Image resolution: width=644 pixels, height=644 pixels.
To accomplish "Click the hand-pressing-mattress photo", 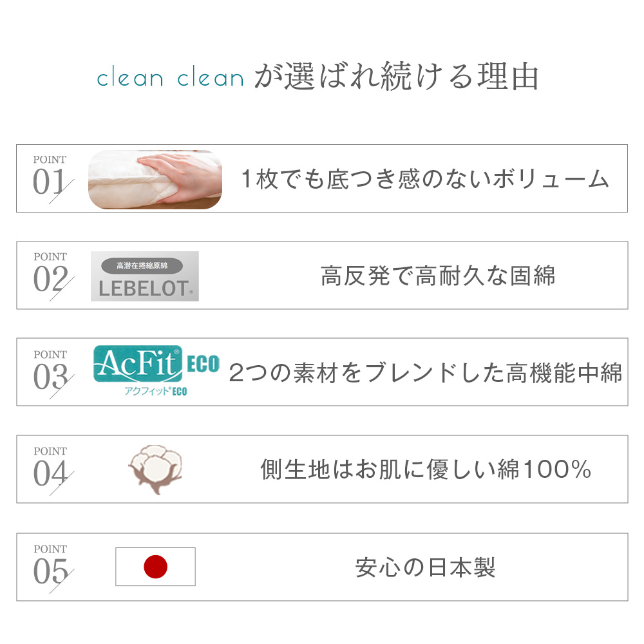I will (155, 179).
